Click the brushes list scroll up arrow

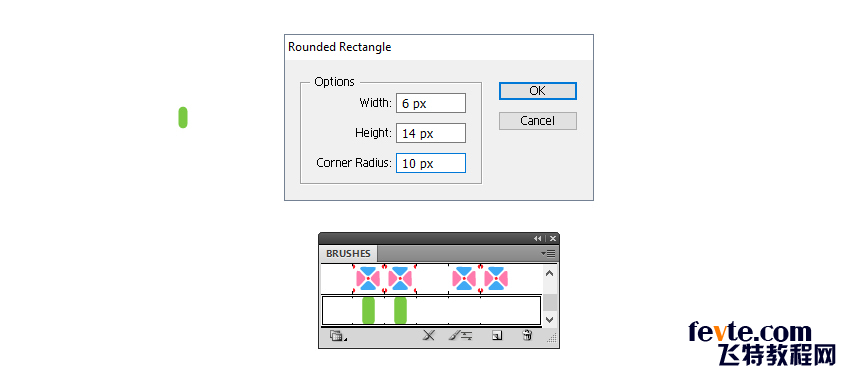tap(550, 274)
